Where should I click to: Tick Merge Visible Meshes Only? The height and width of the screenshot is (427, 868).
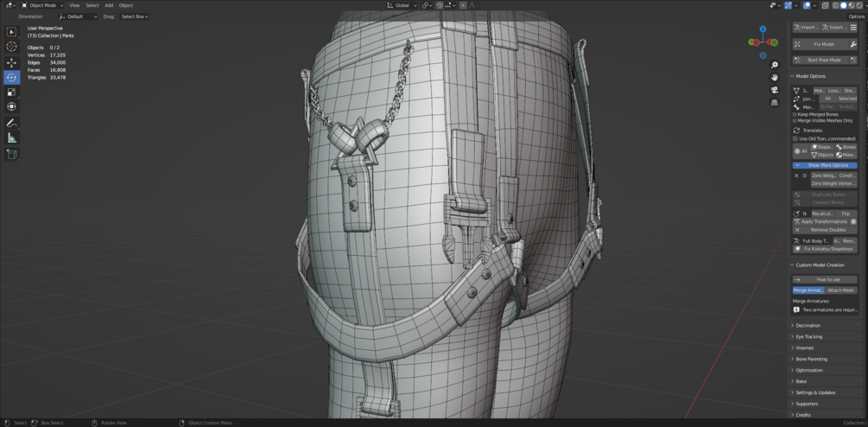[795, 120]
